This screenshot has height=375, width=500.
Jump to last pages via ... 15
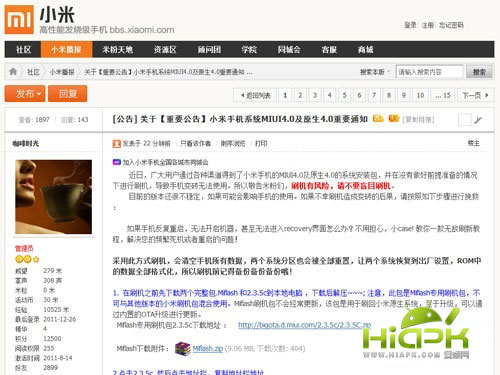[x=443, y=95]
